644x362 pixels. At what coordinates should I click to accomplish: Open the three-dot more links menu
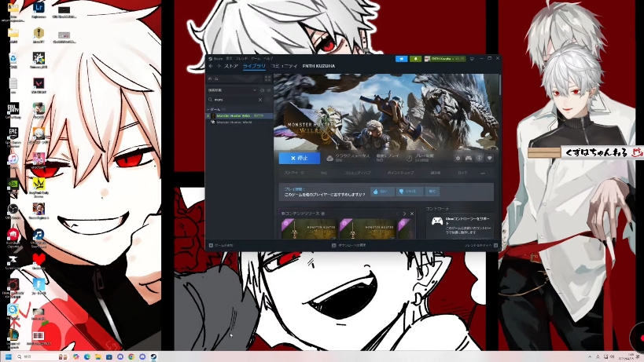[483, 173]
